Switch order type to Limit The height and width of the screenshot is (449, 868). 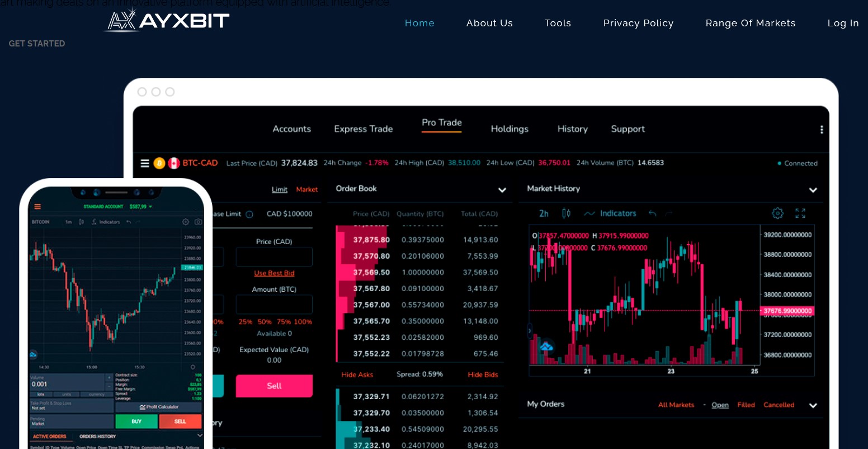pos(280,190)
